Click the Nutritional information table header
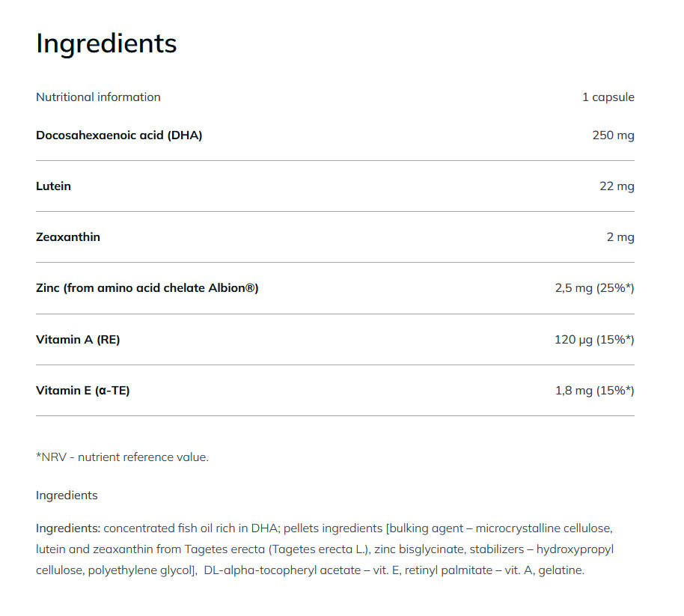Image resolution: width=684 pixels, height=616 pixels. pyautogui.click(x=98, y=97)
